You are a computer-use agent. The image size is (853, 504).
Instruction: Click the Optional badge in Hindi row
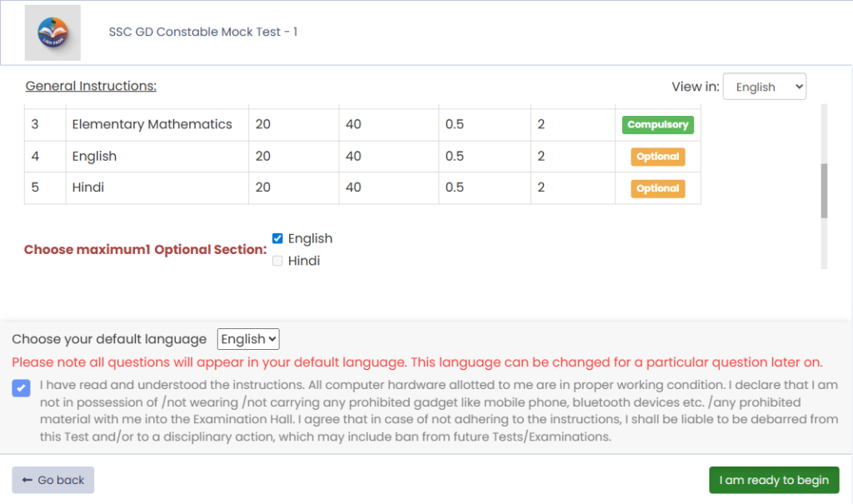pyautogui.click(x=657, y=188)
